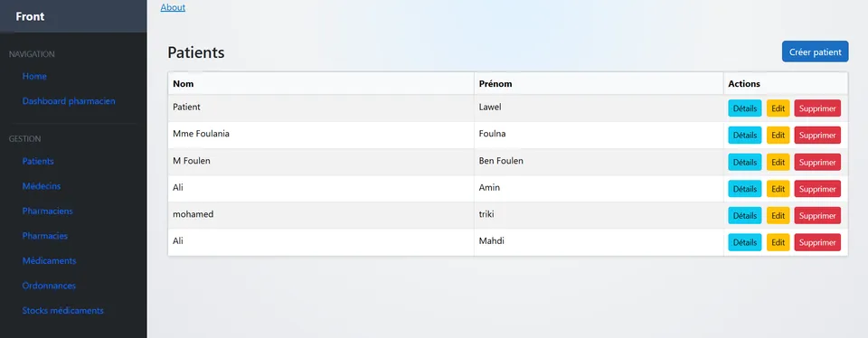
Task: Click the Patients page heading
Action: (196, 52)
